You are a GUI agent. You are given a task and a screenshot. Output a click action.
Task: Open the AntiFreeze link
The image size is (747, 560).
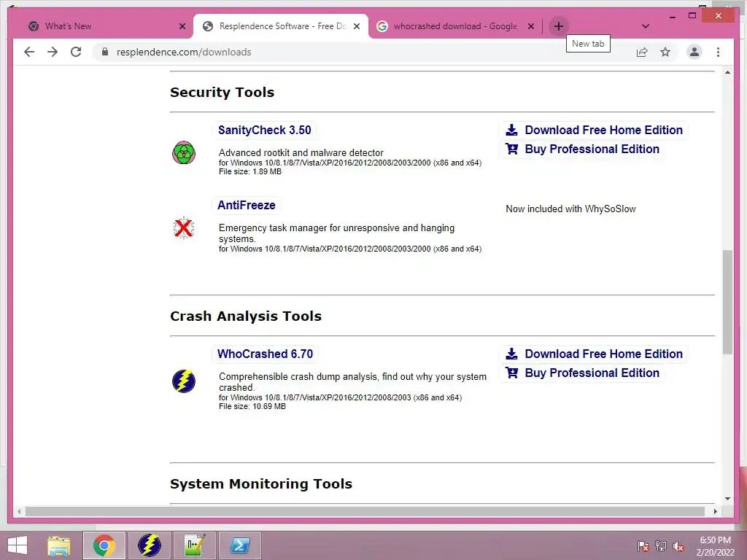[x=247, y=205]
